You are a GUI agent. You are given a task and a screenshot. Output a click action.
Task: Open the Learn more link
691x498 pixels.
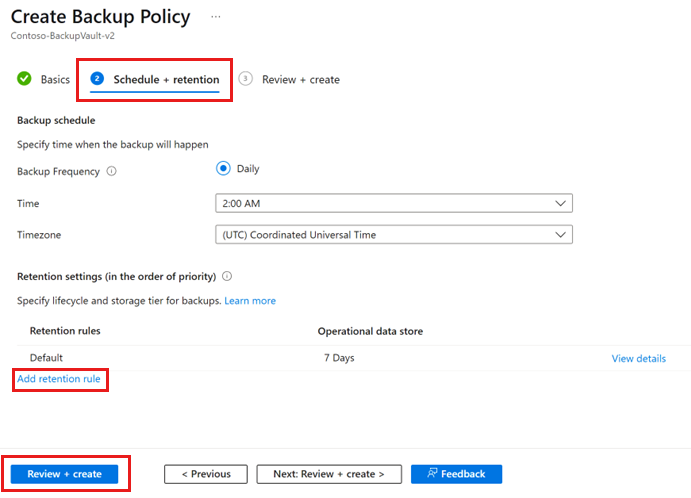click(x=250, y=301)
